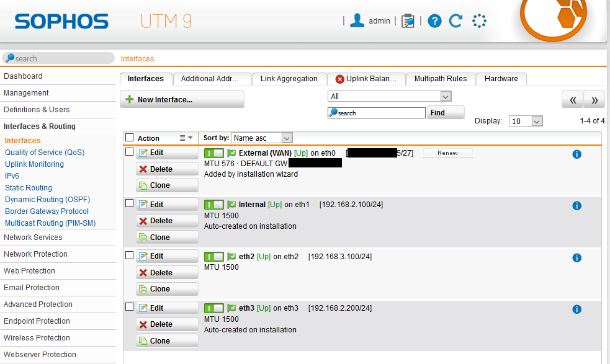Open the Display count dropdown
This screenshot has width=610, height=364.
point(526,122)
